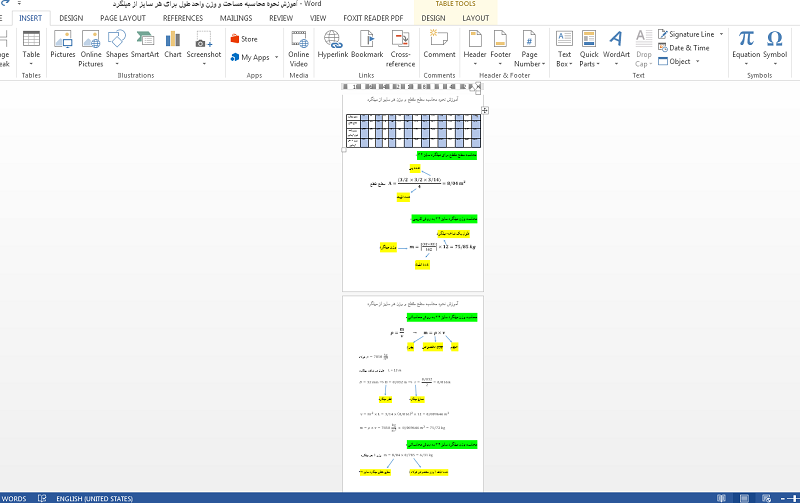Screen dimensions: 800x503
Task: Open the Header options
Action: click(474, 48)
